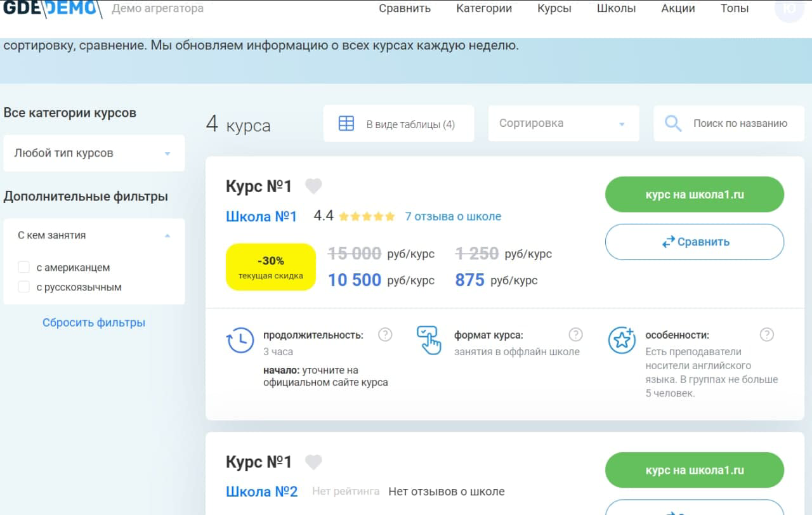Open the Сортировка dropdown
The width and height of the screenshot is (812, 515).
pos(563,123)
